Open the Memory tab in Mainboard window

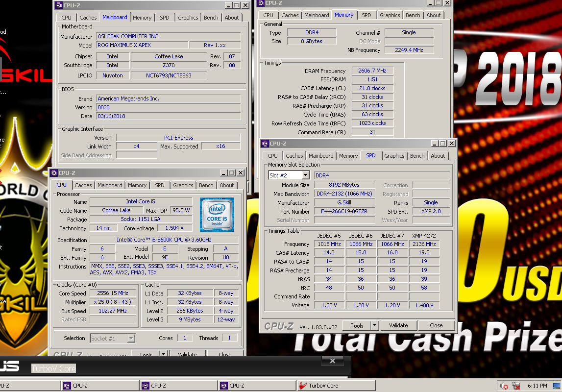tap(142, 18)
